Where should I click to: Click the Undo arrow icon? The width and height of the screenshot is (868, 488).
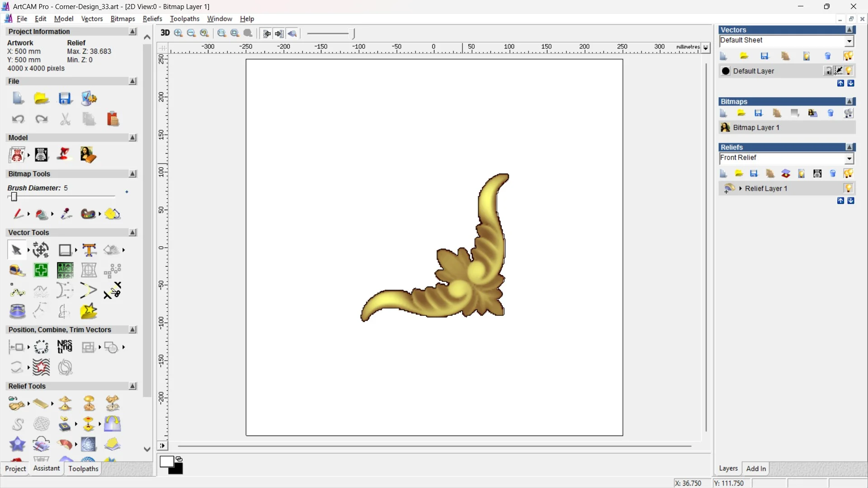18,119
